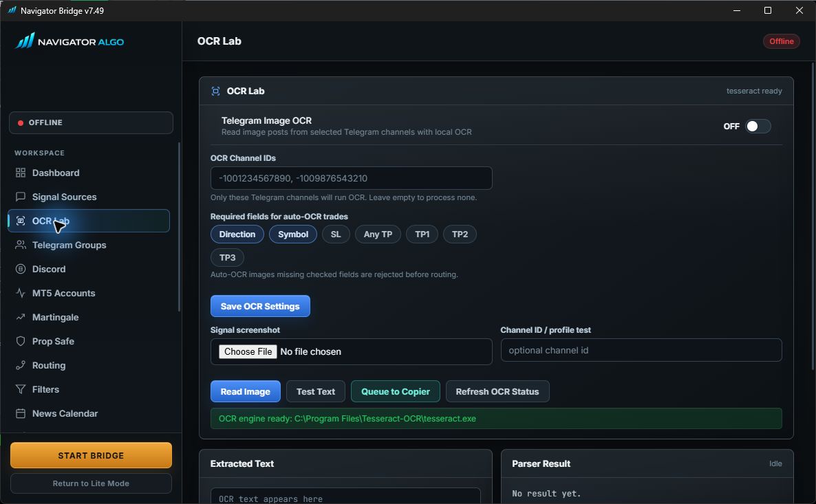
Task: Click Return to Lite Mode button
Action: 91,483
